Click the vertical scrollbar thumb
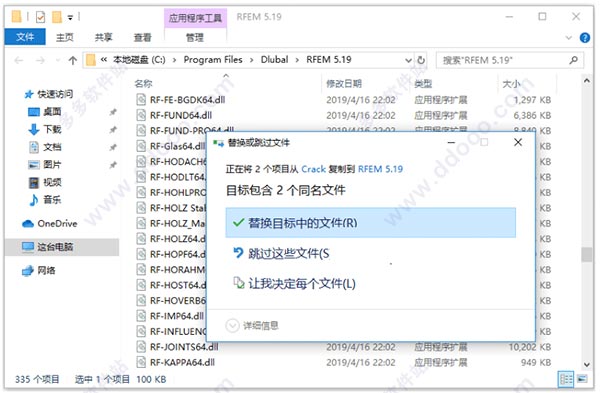 click(587, 255)
